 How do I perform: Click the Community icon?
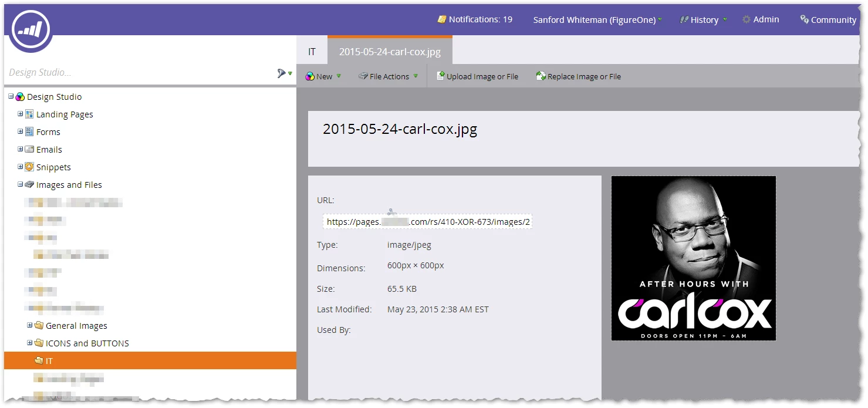tap(804, 19)
